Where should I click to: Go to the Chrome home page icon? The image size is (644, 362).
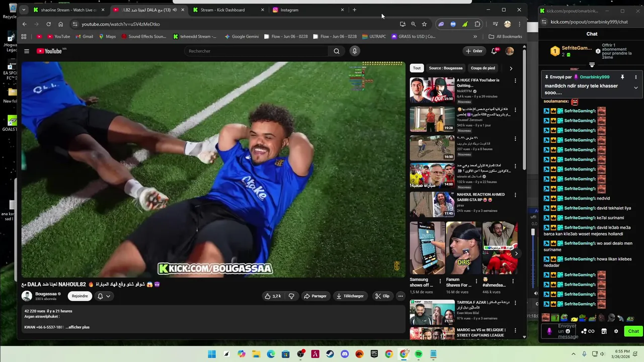(60, 24)
